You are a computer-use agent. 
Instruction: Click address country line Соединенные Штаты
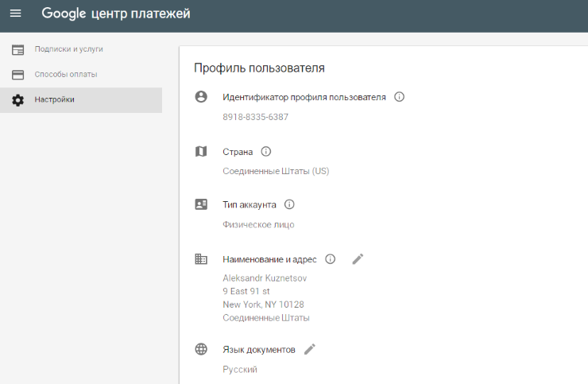click(x=266, y=318)
